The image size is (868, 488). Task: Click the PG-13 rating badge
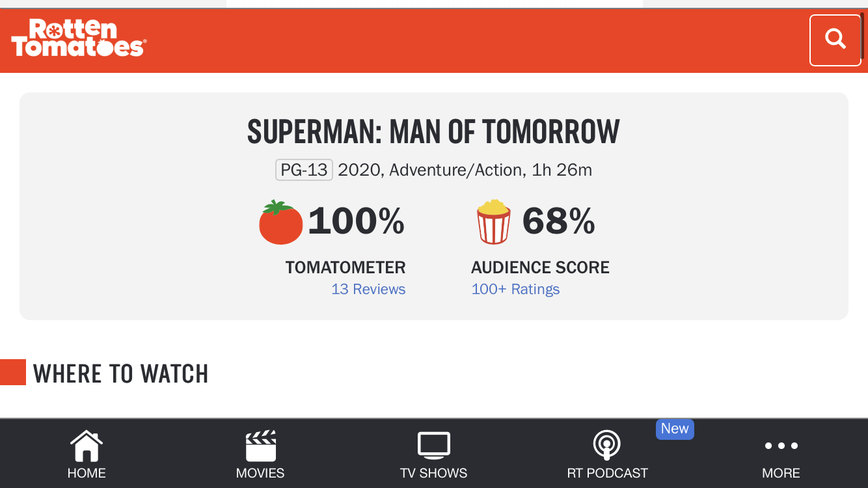304,170
